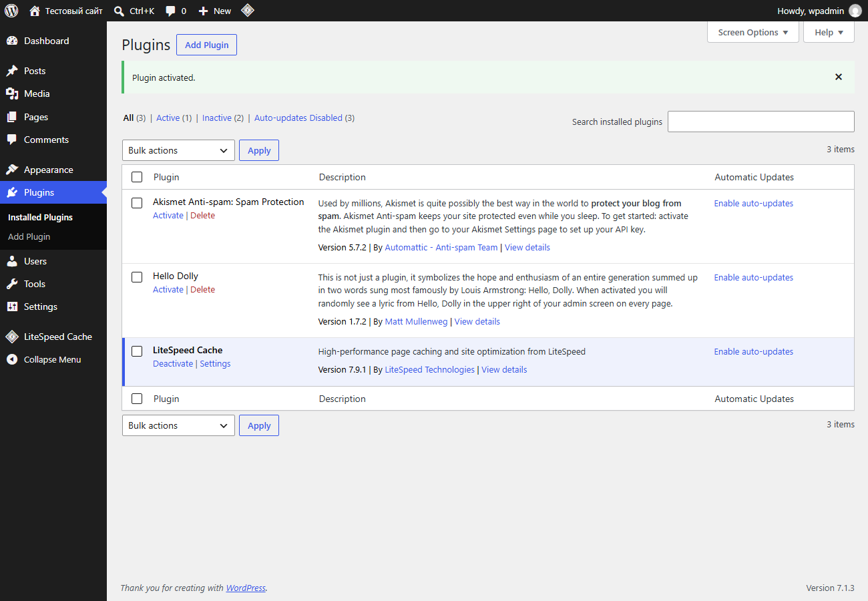868x601 pixels.
Task: Open wpadmin user avatar
Action: (855, 11)
